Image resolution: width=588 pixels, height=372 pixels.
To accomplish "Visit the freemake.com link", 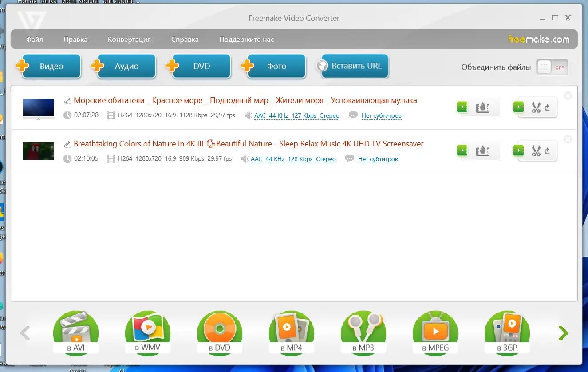I will [539, 39].
